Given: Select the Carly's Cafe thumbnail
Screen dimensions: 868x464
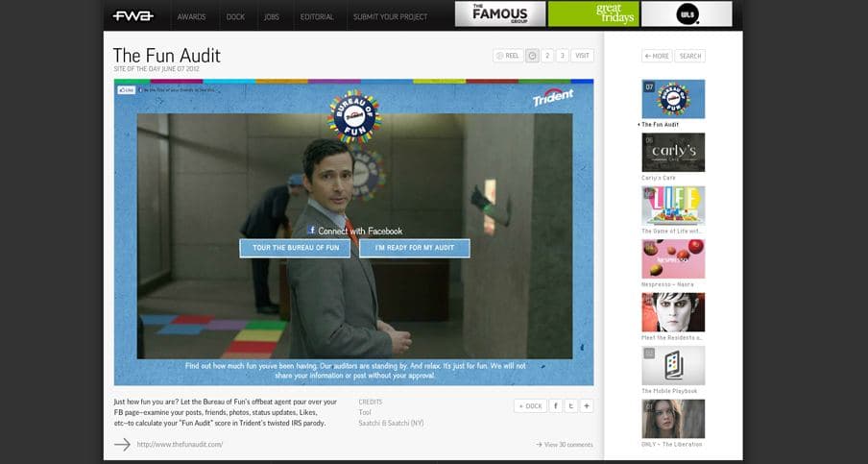Looking at the screenshot, I should (x=673, y=153).
